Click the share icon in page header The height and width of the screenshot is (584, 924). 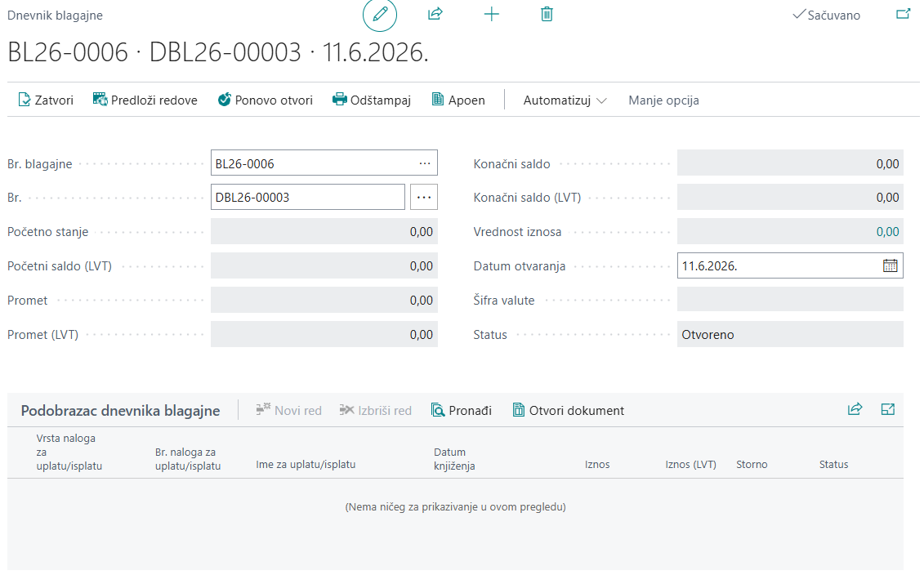pyautogui.click(x=435, y=14)
